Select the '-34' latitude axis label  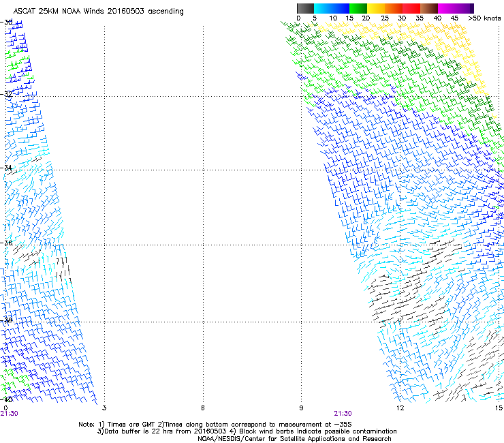click(x=6, y=168)
